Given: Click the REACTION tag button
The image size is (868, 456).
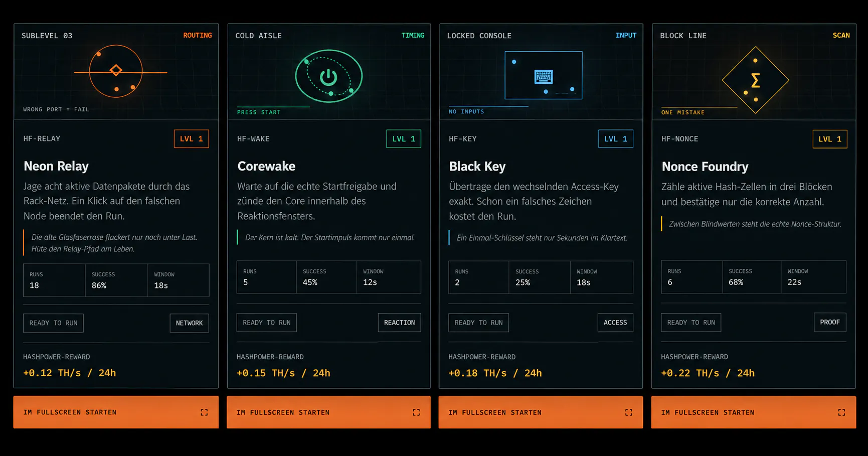Looking at the screenshot, I should (x=399, y=323).
